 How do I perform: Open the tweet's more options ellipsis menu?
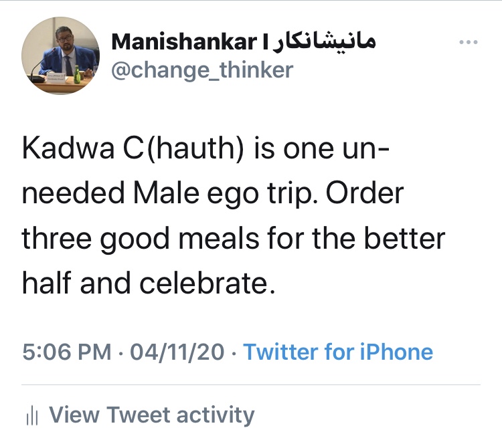click(468, 43)
